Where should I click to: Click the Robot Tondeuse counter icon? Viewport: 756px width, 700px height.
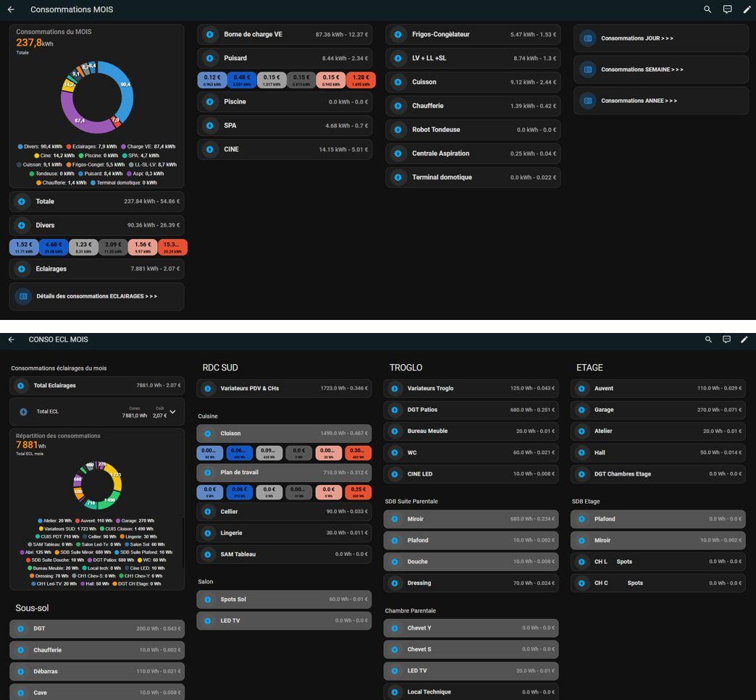[x=398, y=130]
